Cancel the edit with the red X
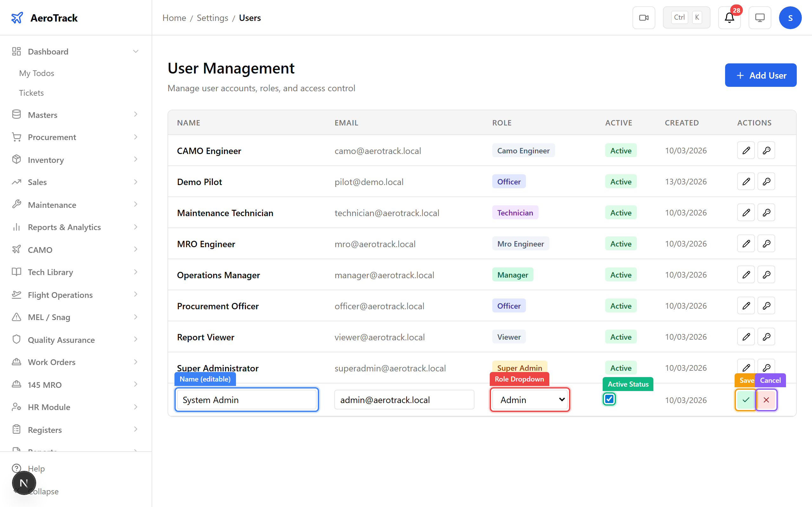Viewport: 812px width, 507px height. [766, 400]
